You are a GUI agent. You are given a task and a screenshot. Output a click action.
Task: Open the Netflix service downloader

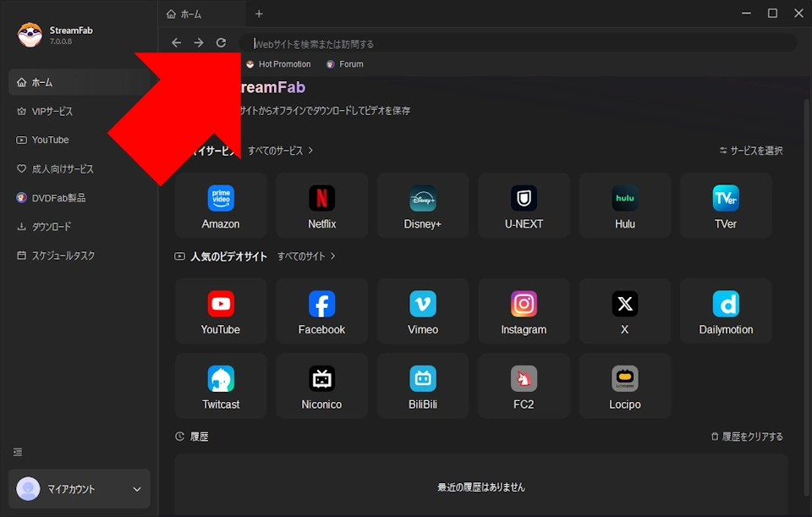[321, 206]
